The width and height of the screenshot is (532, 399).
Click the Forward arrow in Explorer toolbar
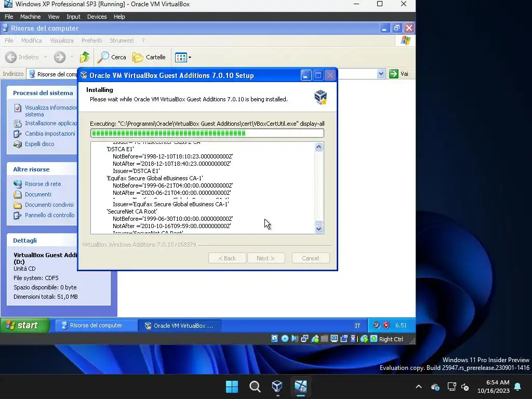60,57
